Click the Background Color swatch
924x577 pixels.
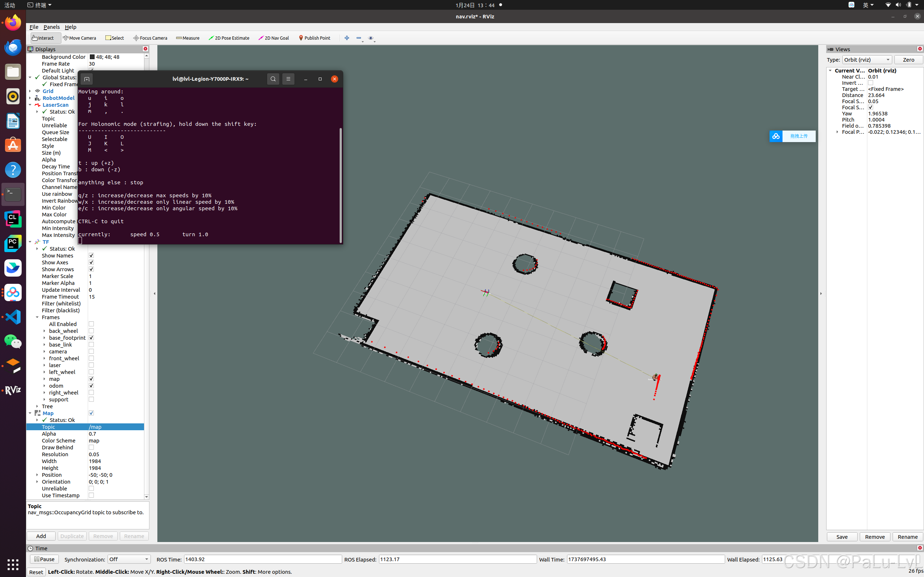tap(92, 57)
